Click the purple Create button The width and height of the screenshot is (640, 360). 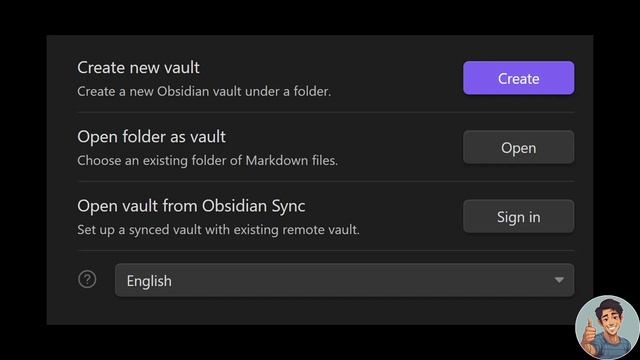[x=518, y=78]
